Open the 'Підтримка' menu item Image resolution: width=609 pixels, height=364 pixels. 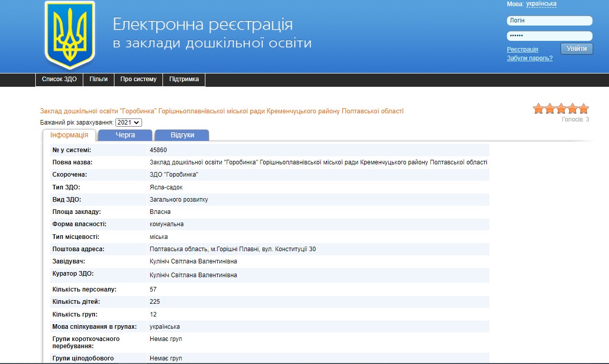(184, 79)
